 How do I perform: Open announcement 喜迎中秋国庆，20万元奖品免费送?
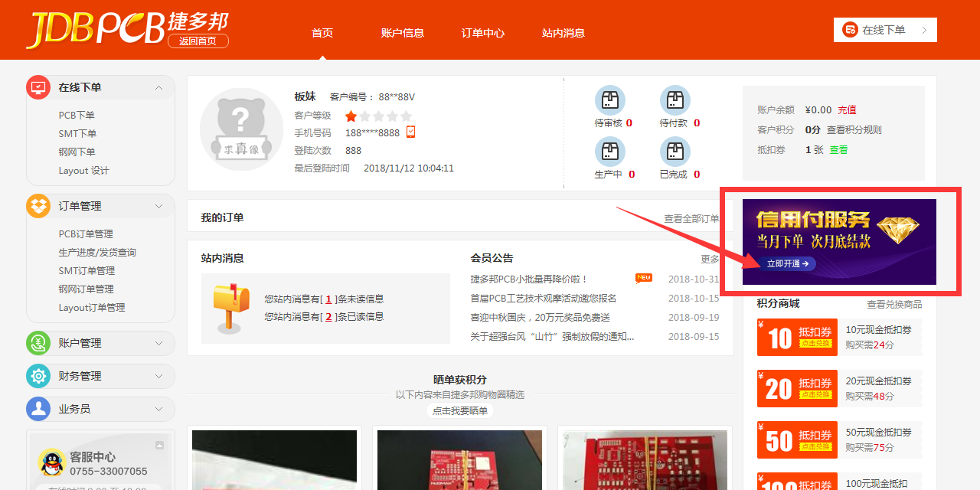[541, 318]
